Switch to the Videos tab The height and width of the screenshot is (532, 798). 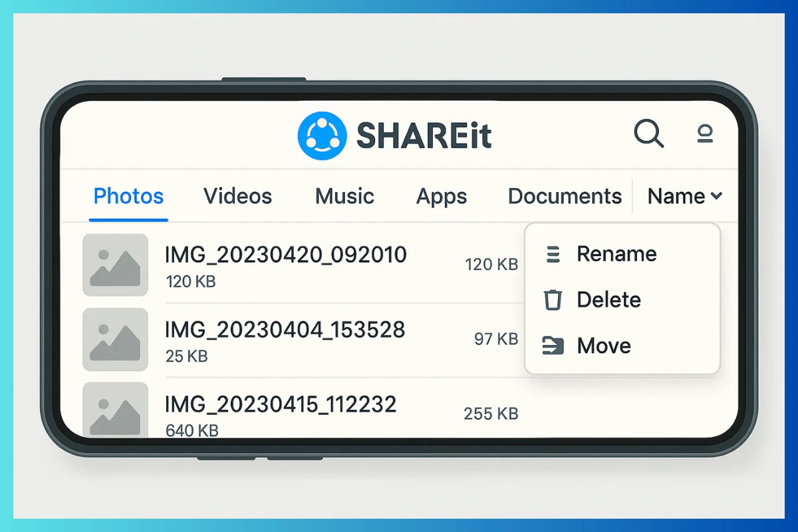tap(237, 196)
